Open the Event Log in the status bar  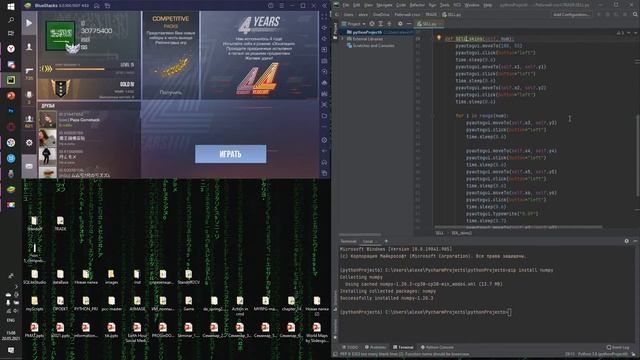coord(618,347)
